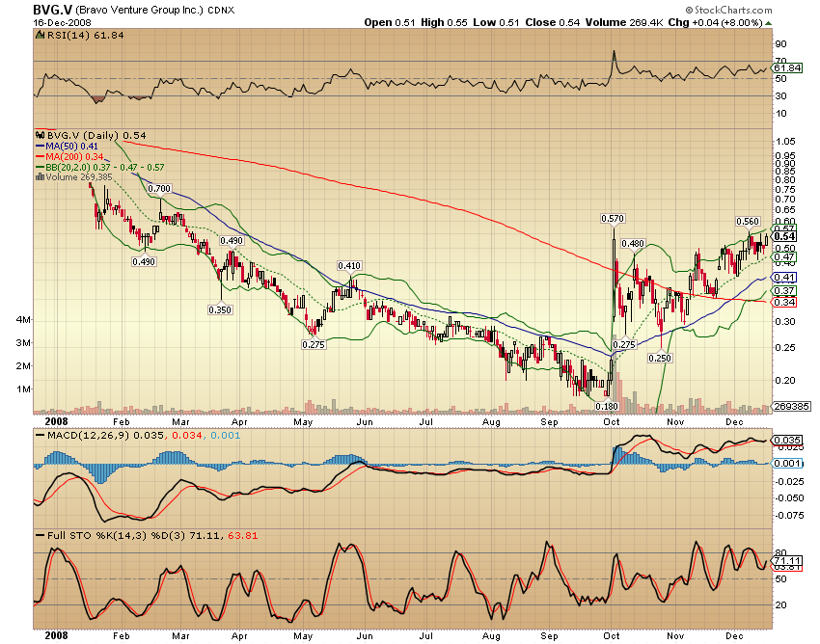Click the 269385 volume axis tag

coord(792,406)
